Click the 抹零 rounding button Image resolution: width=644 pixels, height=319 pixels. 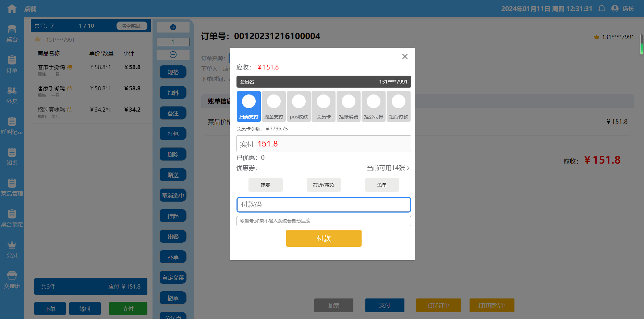tap(266, 185)
